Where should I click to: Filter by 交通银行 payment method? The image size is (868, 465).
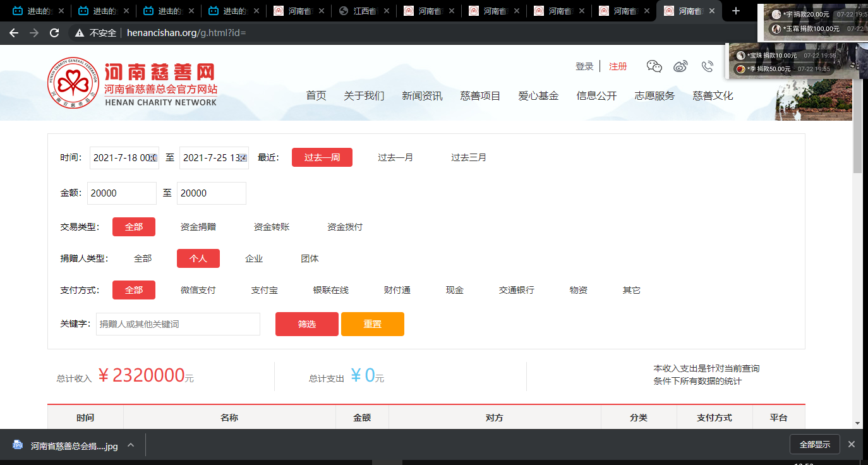[x=517, y=290]
